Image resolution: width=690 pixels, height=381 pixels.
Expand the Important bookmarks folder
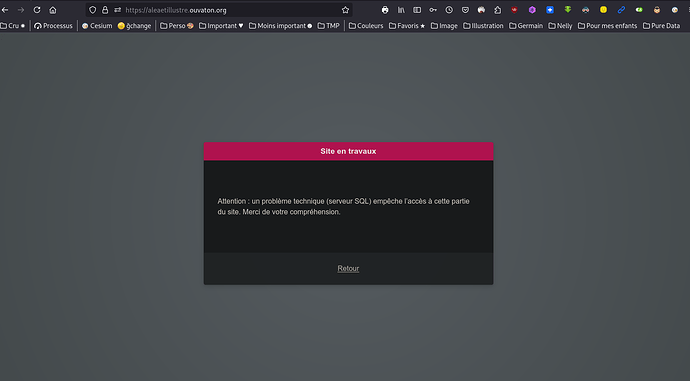pyautogui.click(x=221, y=26)
